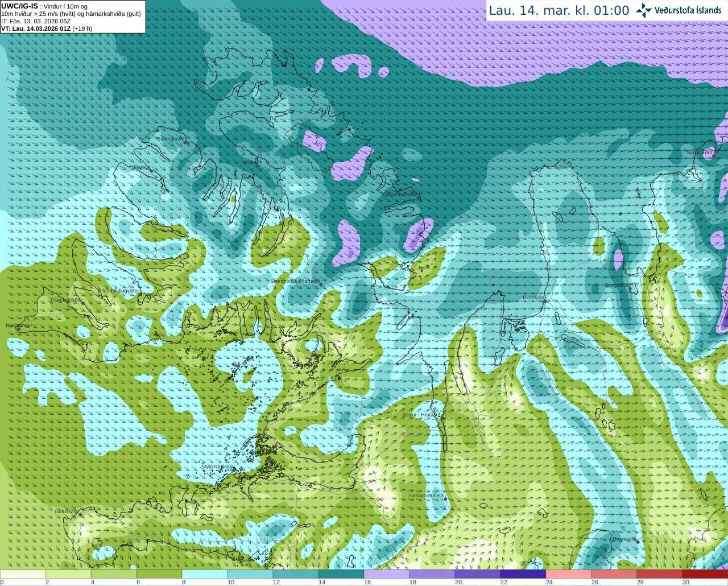Click the 6–8 m/s olive green legend swatch

pyautogui.click(x=159, y=574)
